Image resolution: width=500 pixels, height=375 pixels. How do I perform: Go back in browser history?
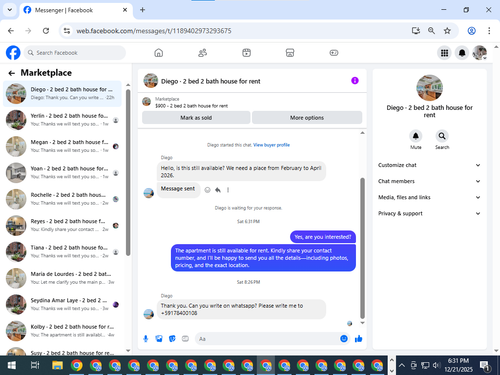tap(11, 31)
